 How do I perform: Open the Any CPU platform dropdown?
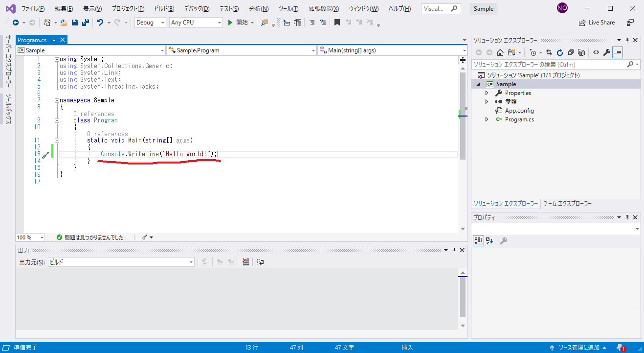click(196, 23)
